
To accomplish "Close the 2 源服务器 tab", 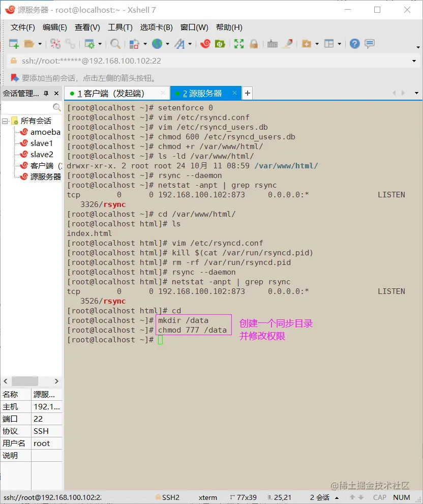I will (x=235, y=93).
